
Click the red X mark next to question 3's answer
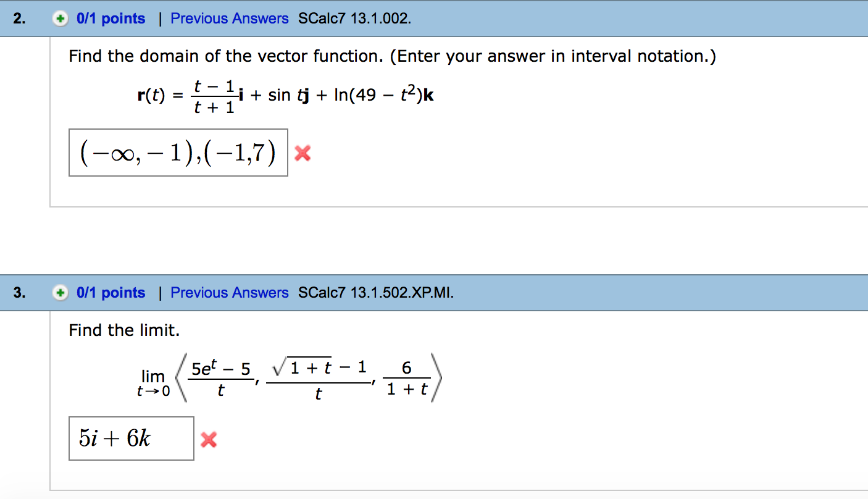[208, 438]
